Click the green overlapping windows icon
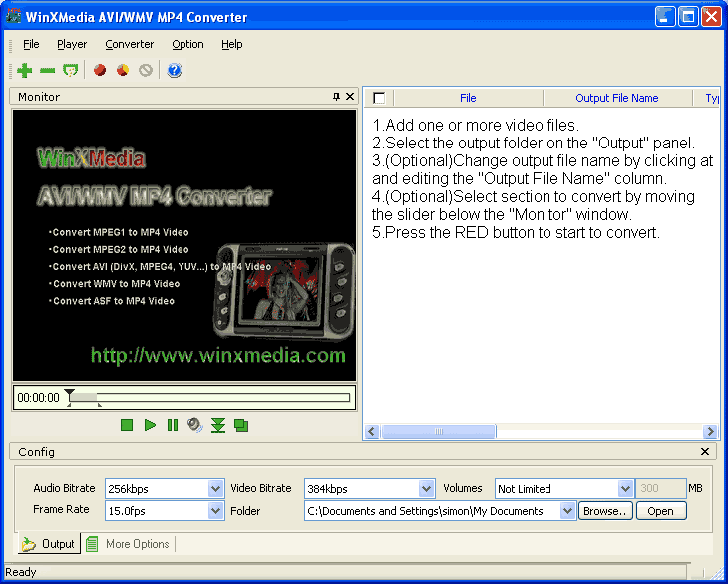 pyautogui.click(x=241, y=425)
